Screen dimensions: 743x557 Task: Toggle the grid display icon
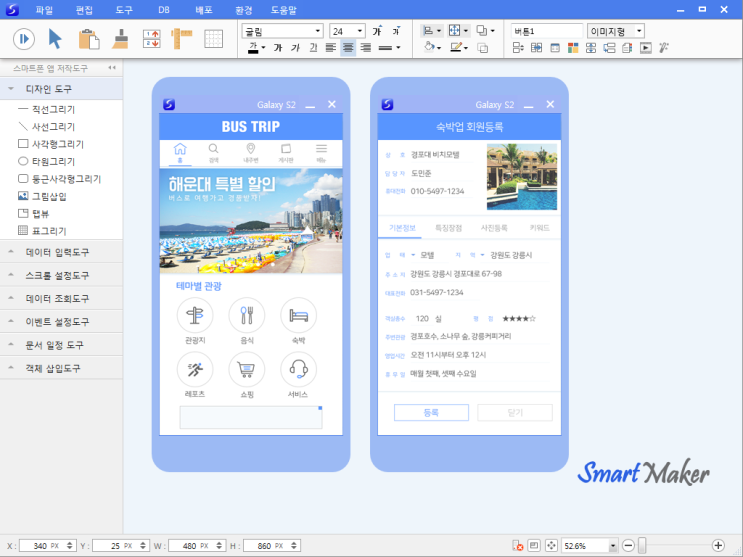(213, 39)
